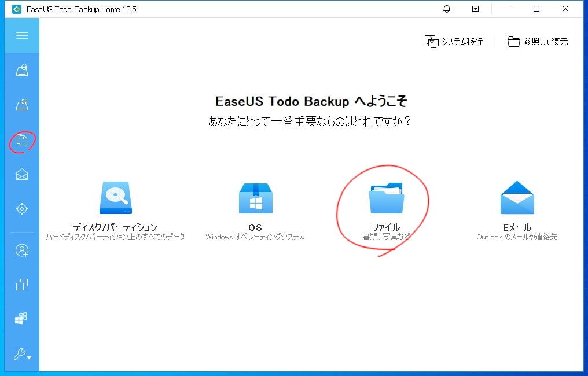The height and width of the screenshot is (376, 588).
Task: Open the title bar dropdown box icon
Action: 475,9
